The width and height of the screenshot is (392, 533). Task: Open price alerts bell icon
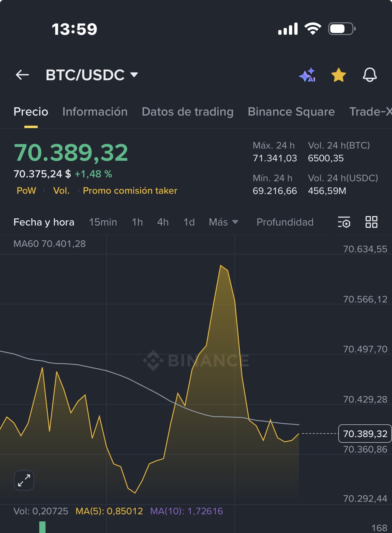click(370, 75)
